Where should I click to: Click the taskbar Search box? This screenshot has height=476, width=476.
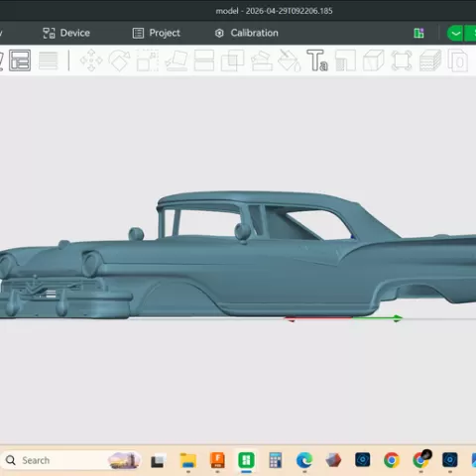pyautogui.click(x=71, y=460)
